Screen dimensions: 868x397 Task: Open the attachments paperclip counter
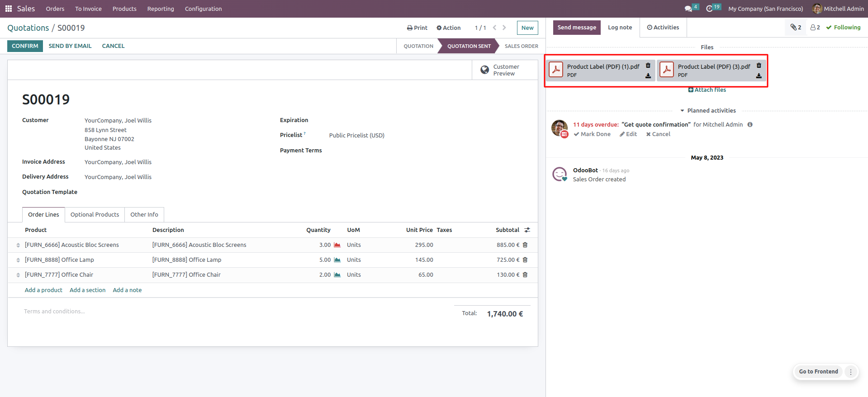796,28
